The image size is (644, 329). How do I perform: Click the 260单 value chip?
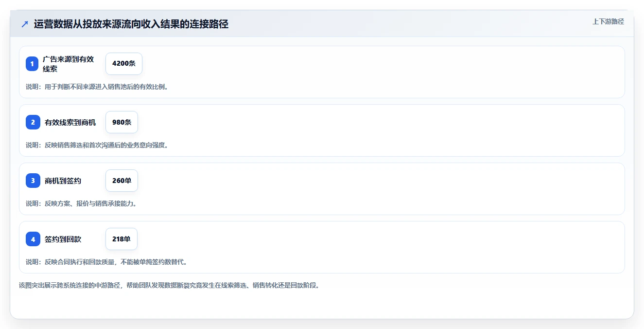[x=122, y=181]
